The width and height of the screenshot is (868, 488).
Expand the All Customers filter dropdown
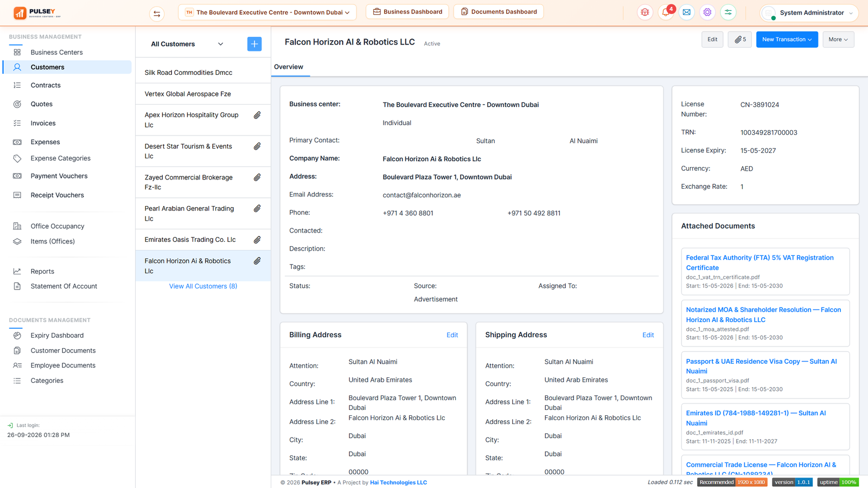click(187, 44)
